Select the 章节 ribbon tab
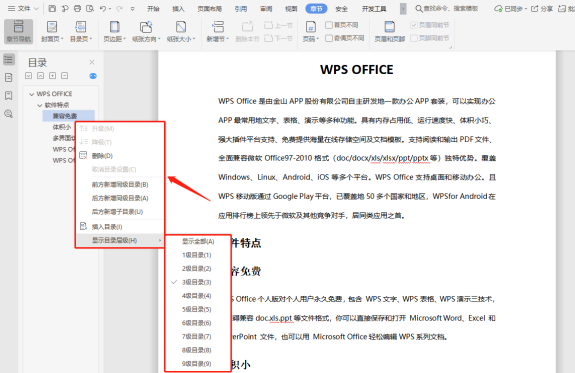Image resolution: width=575 pixels, height=373 pixels. (316, 9)
